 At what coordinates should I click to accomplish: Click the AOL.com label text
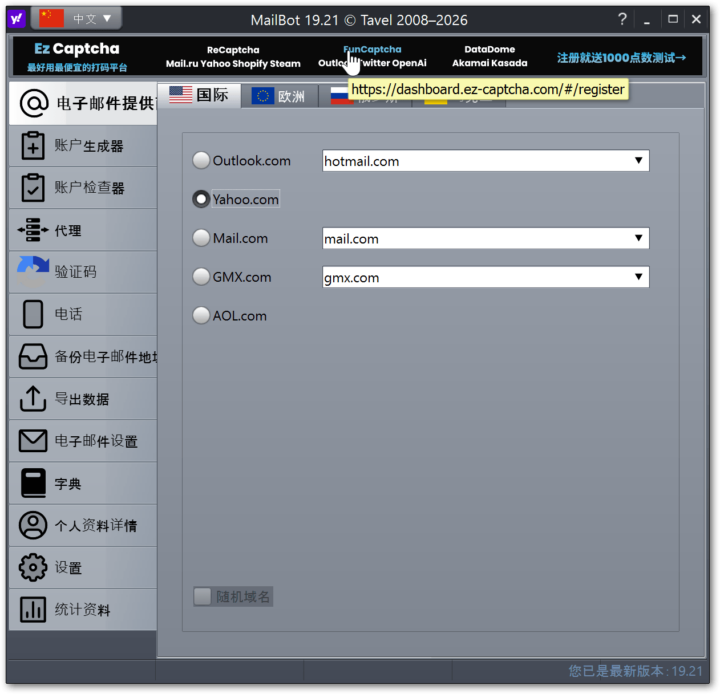[239, 316]
